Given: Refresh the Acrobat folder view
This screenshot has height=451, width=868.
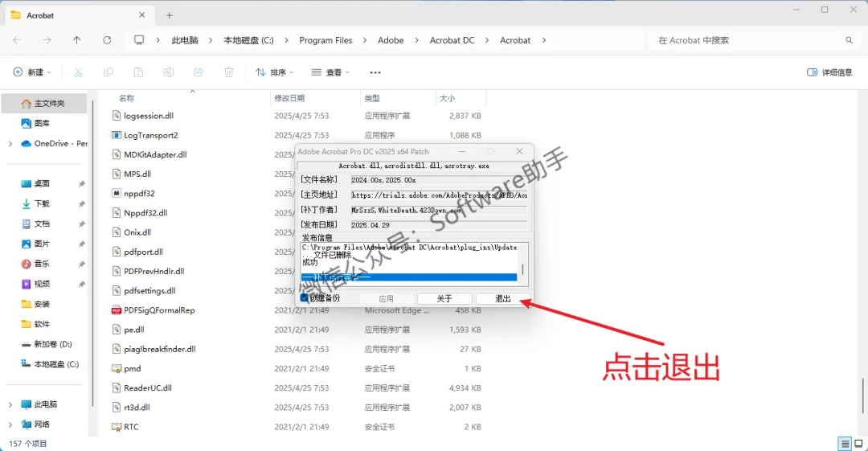Looking at the screenshot, I should tap(107, 40).
